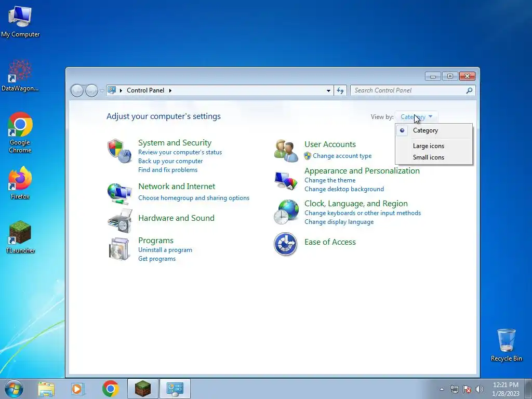Show hidden tray icons arrow
The image size is (532, 399).
click(442, 389)
